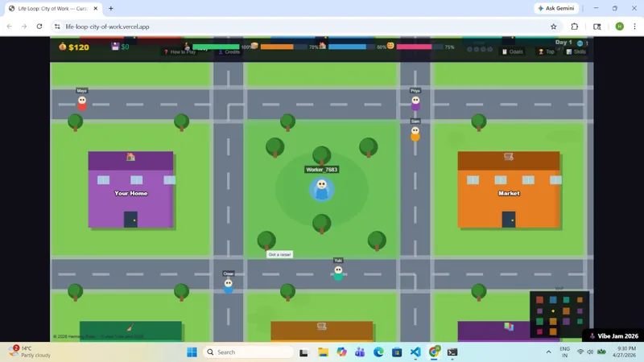This screenshot has height=362, width=644.
Task: Click the 'Got a raise!' speech bubble
Action: 279,254
